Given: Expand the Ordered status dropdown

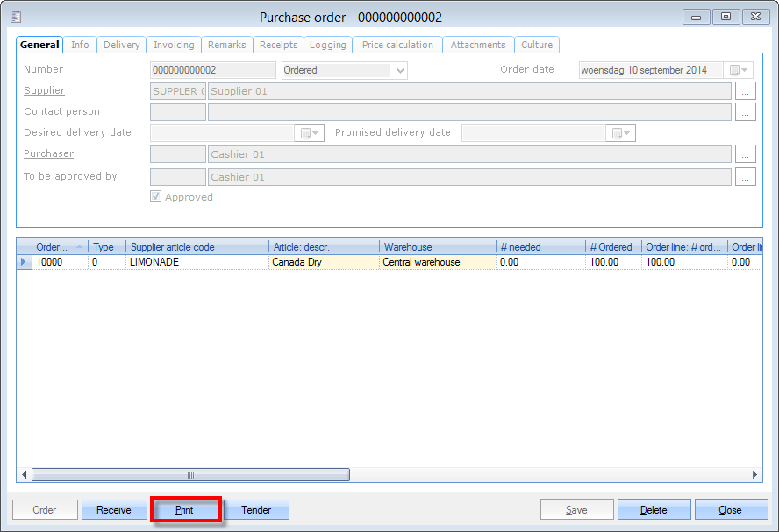Looking at the screenshot, I should tap(400, 70).
